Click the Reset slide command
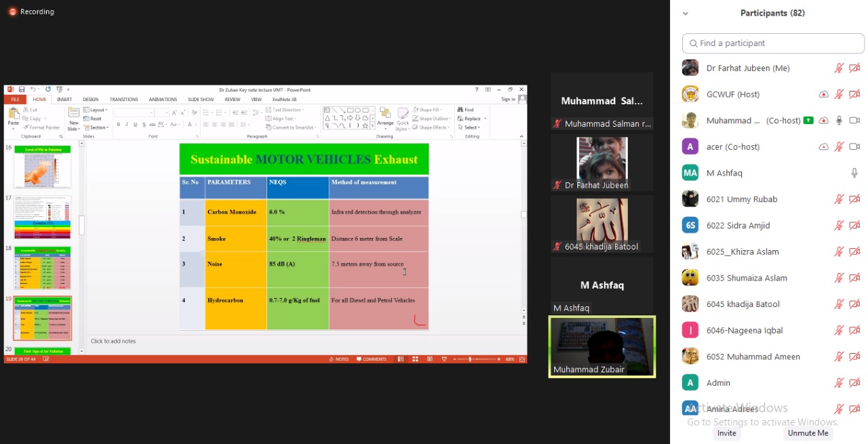 coord(92,119)
